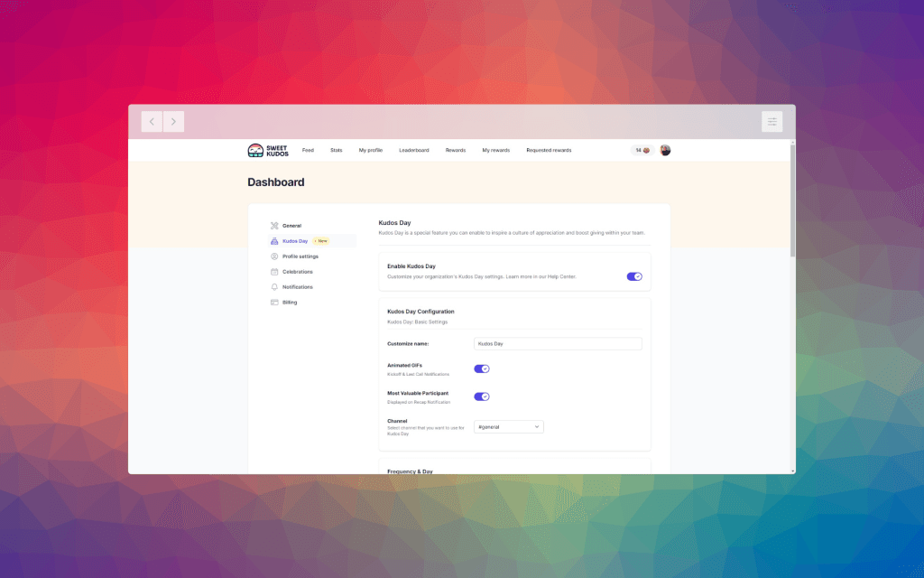
Task: Click the Billing card icon
Action: 274,303
